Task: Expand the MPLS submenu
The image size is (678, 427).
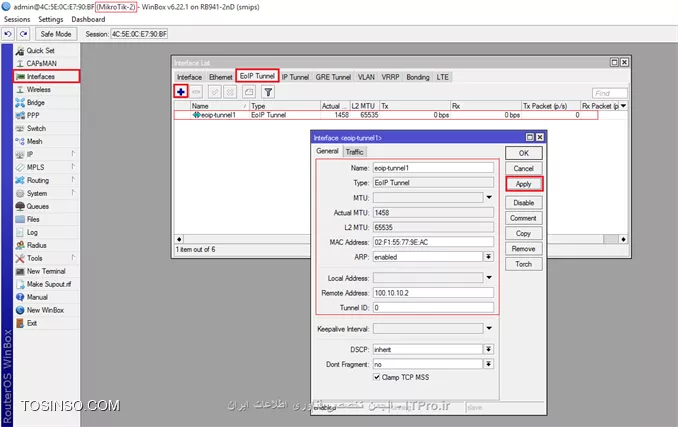Action: tap(73, 166)
